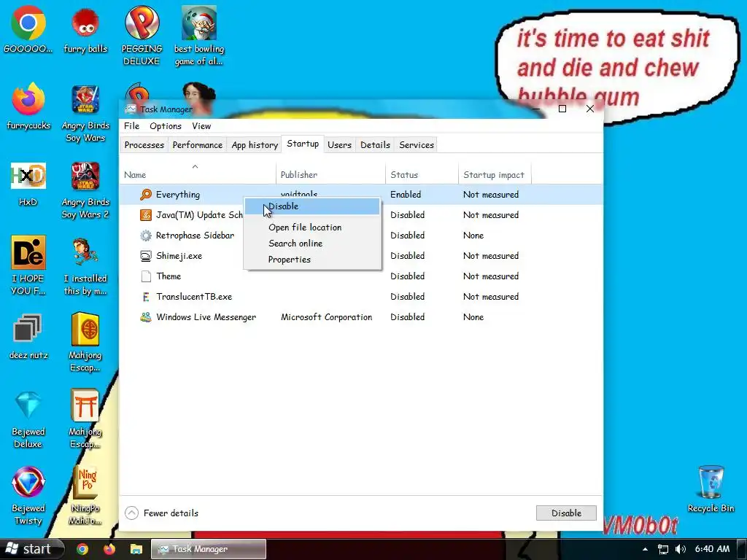Click the Windows Live Messenger icon
Screen dimensions: 747x560
146,317
